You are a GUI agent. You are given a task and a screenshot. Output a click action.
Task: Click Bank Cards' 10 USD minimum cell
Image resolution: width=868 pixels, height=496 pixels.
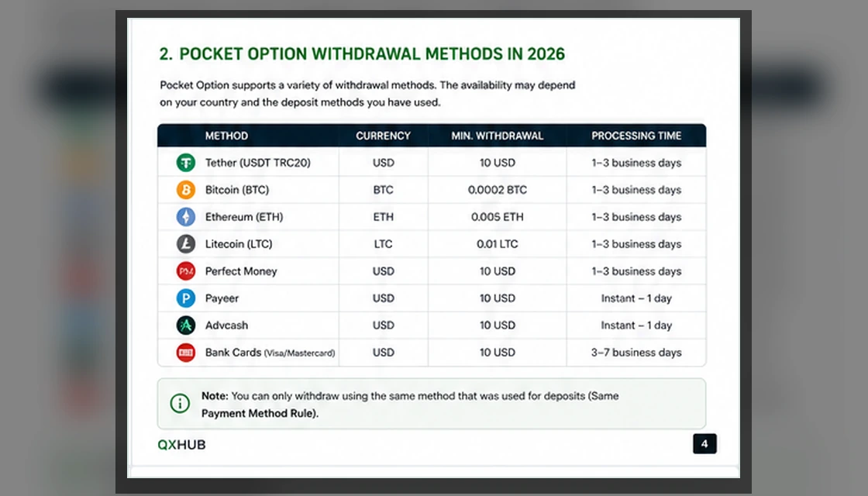(497, 353)
